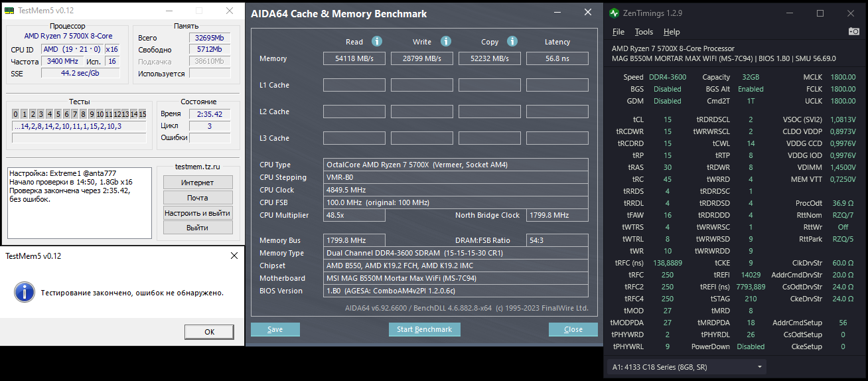
Task: Click the TestMem5 title bar icon
Action: (x=9, y=11)
